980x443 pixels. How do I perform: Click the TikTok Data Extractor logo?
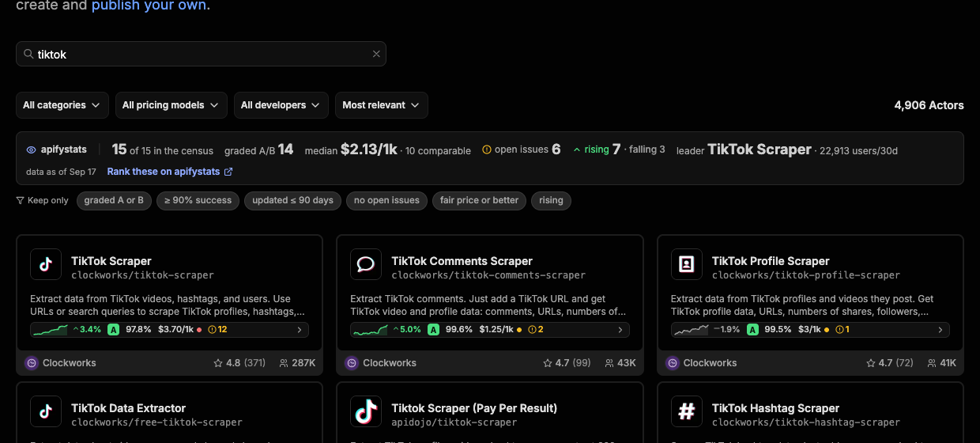point(46,411)
